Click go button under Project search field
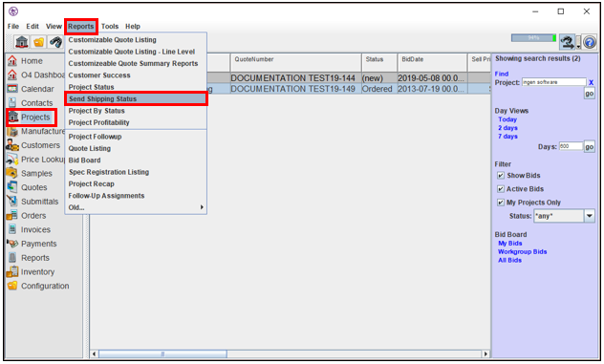604x364 pixels. click(590, 94)
